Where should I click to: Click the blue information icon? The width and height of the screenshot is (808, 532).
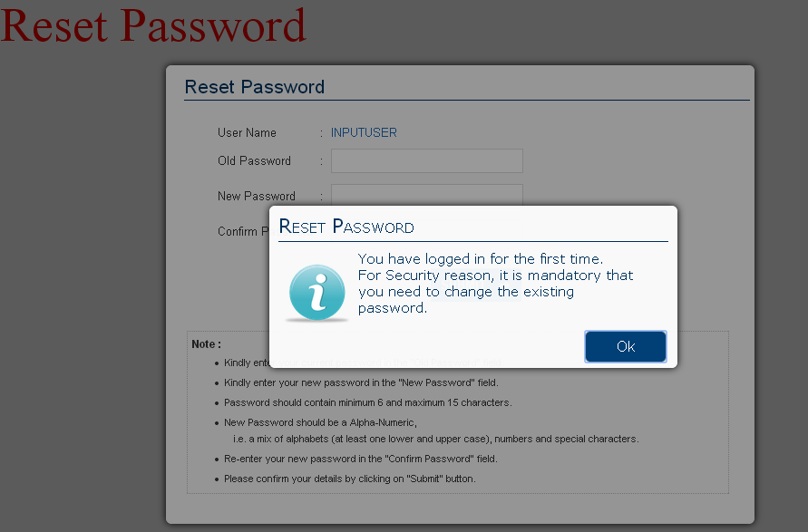click(x=317, y=292)
